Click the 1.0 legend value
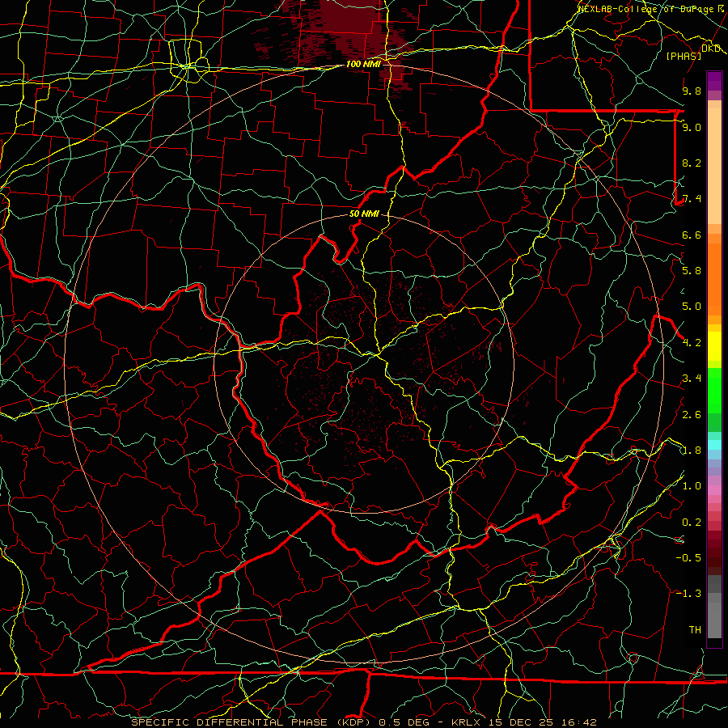Viewport: 728px width, 728px height. pos(692,486)
